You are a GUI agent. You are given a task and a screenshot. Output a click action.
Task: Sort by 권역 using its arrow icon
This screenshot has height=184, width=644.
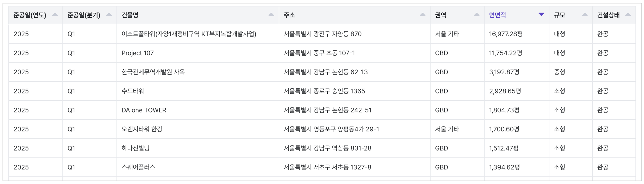476,15
